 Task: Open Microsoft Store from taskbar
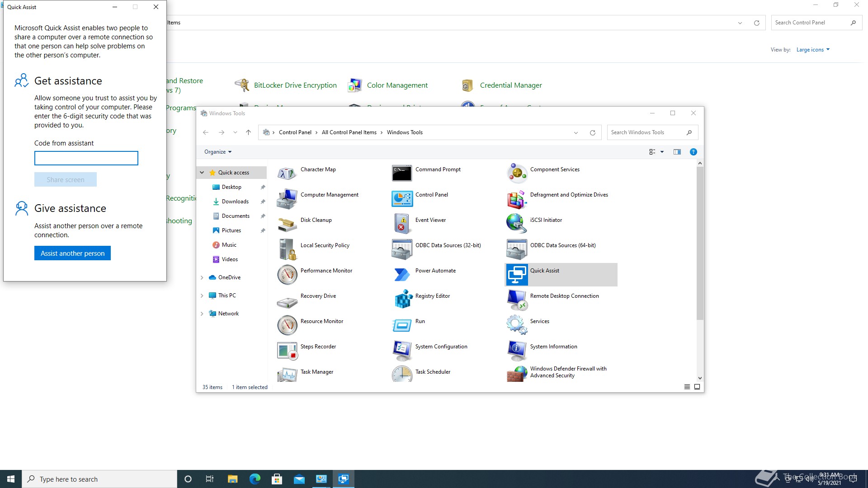(x=277, y=479)
